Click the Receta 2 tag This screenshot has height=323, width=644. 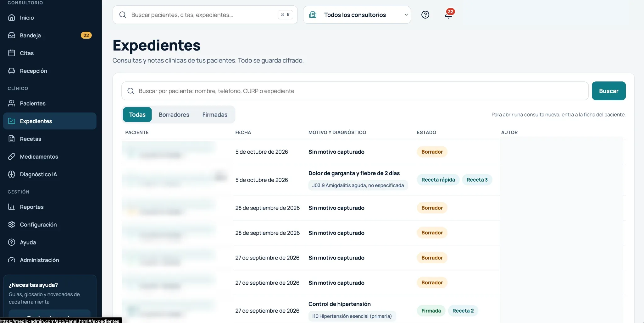[463, 311]
